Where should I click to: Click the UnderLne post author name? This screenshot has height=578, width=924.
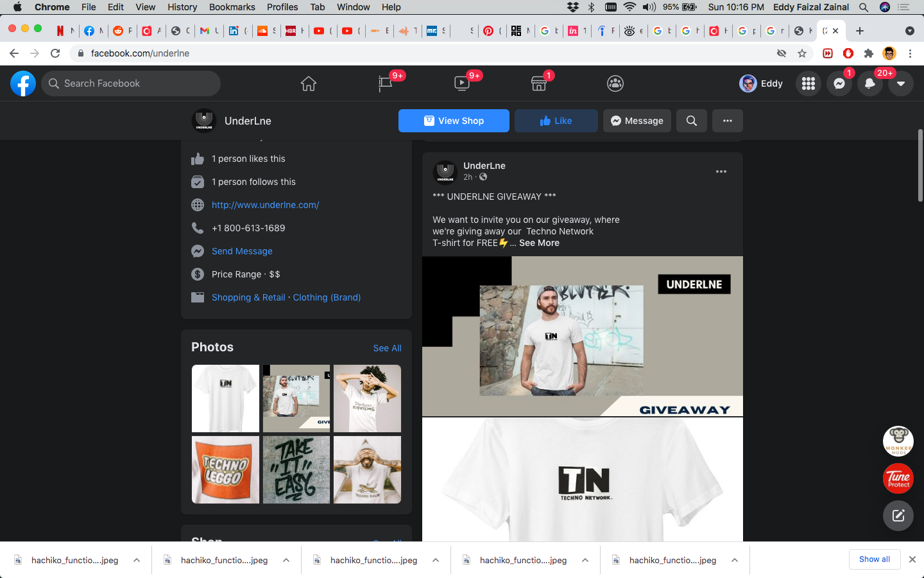484,166
